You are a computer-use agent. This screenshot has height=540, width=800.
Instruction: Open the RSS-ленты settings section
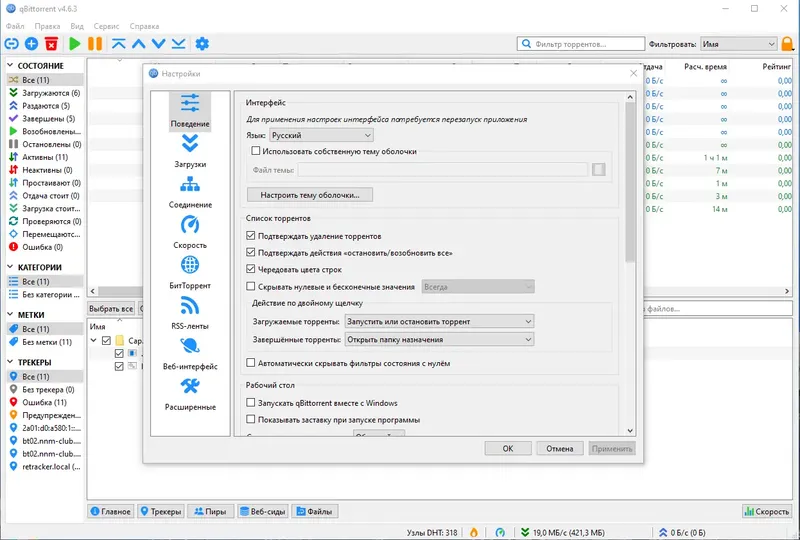click(190, 313)
